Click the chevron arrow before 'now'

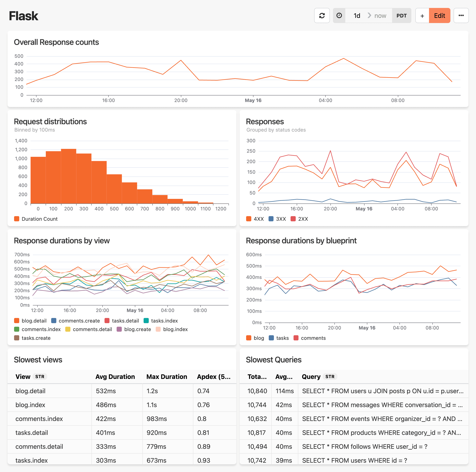pyautogui.click(x=369, y=15)
